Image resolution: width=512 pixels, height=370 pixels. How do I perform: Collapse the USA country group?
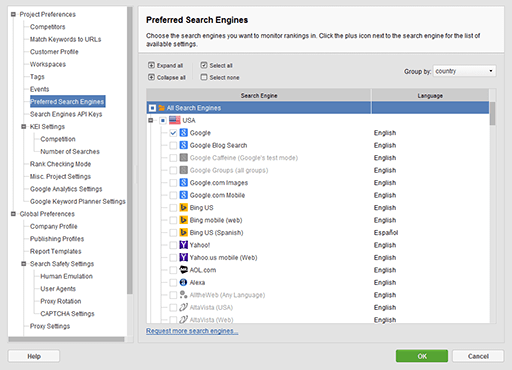pos(151,120)
